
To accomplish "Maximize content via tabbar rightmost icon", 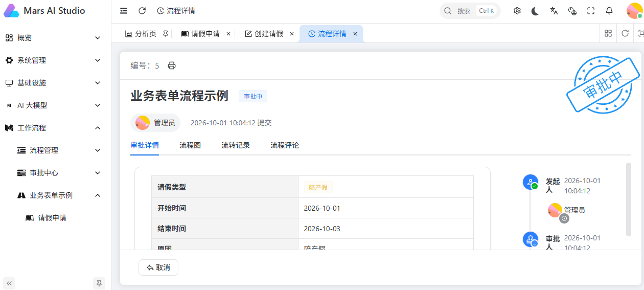I will pyautogui.click(x=641, y=33).
